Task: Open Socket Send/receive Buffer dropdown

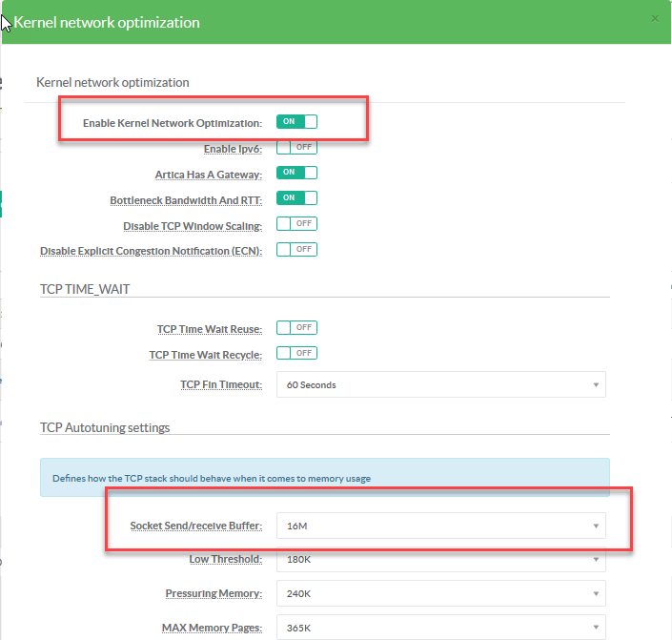Action: pos(440,526)
